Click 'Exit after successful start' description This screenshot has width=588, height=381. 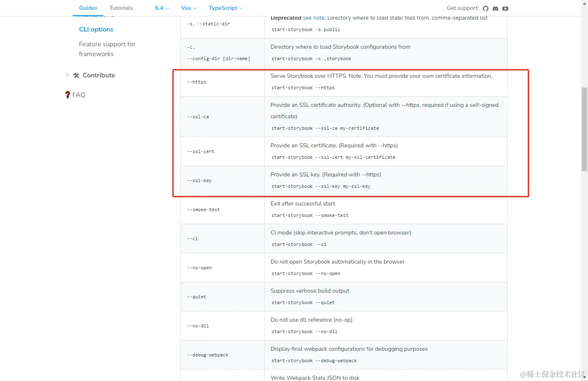coord(303,204)
